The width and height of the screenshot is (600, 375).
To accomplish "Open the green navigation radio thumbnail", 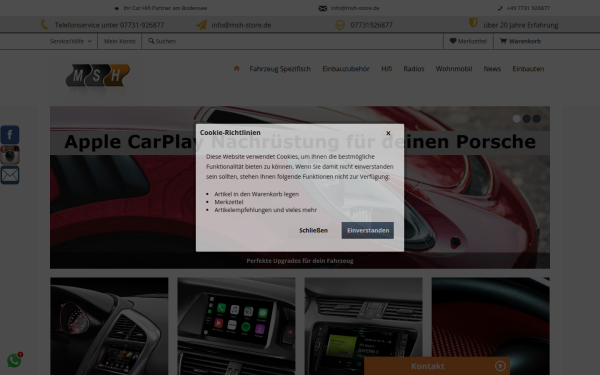I will tap(364, 326).
